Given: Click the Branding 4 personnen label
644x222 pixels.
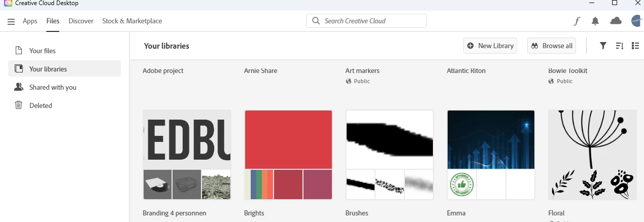Looking at the screenshot, I should pyautogui.click(x=175, y=213).
